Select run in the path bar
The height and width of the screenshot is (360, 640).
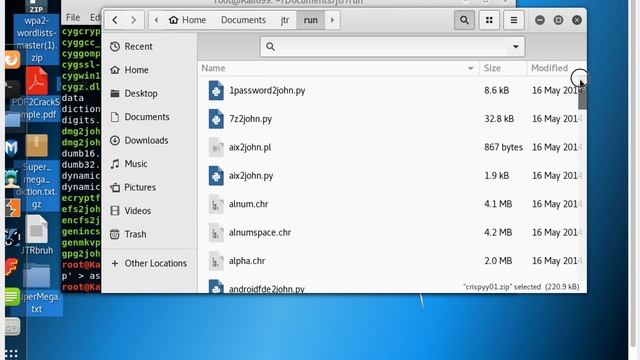coord(311,20)
